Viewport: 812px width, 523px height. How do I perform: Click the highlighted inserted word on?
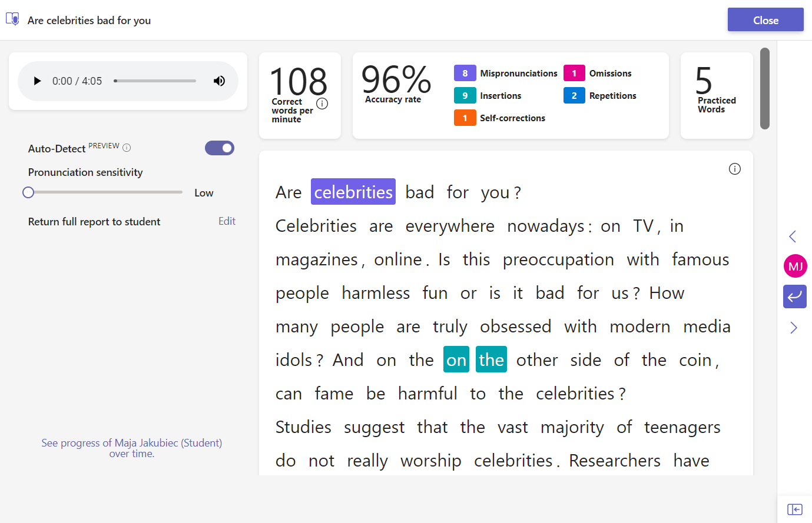click(456, 359)
